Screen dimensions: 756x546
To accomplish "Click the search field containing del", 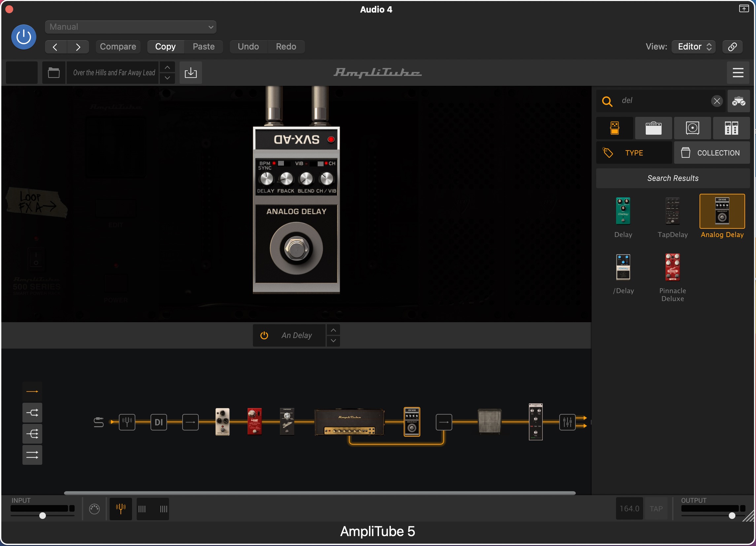I will click(661, 101).
